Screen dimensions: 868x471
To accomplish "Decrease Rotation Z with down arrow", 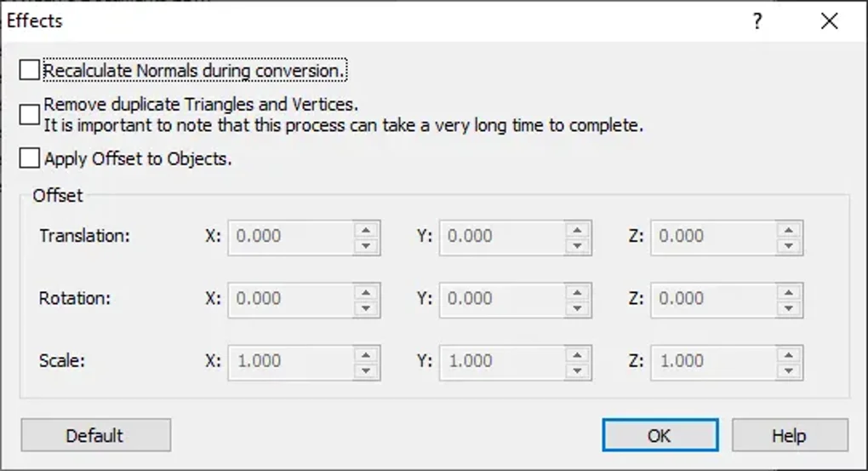I will coord(790,307).
